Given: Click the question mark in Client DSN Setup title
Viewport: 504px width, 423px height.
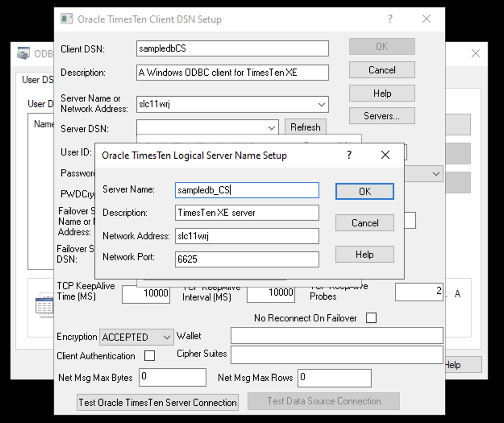Looking at the screenshot, I should 390,19.
